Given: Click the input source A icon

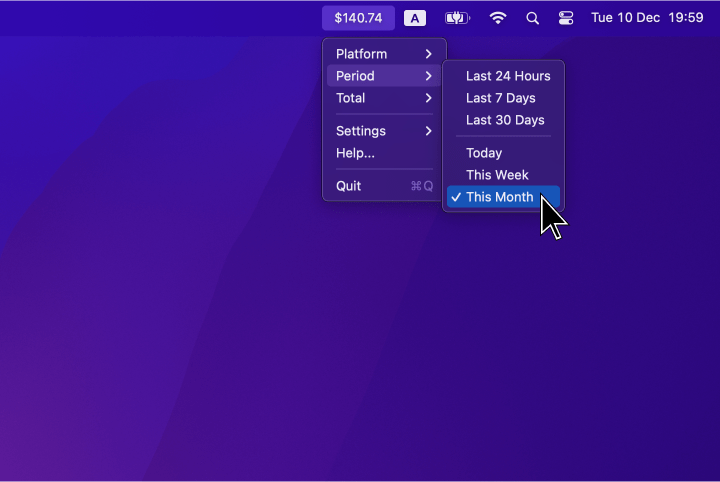Looking at the screenshot, I should [415, 18].
